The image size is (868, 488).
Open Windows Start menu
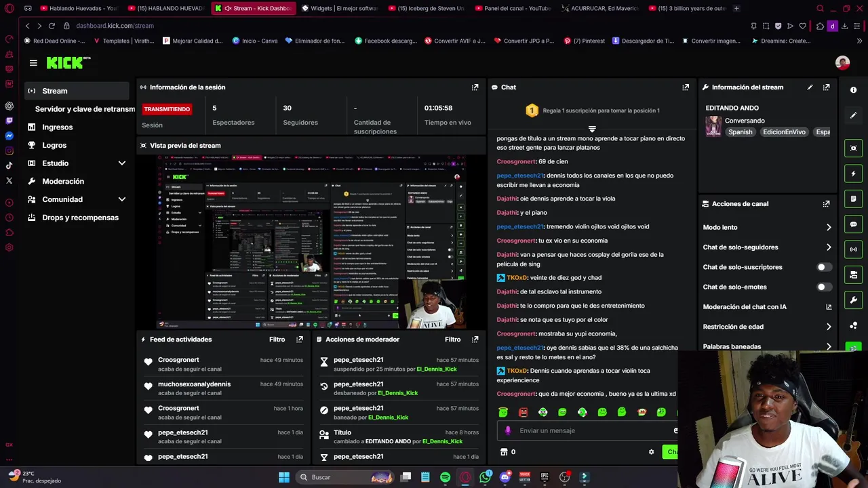coord(284,477)
